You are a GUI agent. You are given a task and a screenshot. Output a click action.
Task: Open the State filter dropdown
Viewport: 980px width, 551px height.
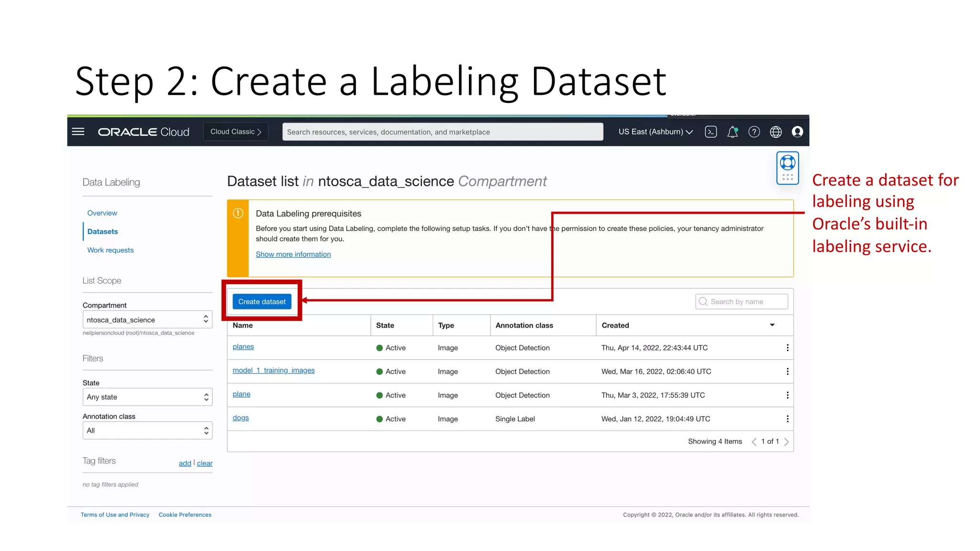point(147,397)
